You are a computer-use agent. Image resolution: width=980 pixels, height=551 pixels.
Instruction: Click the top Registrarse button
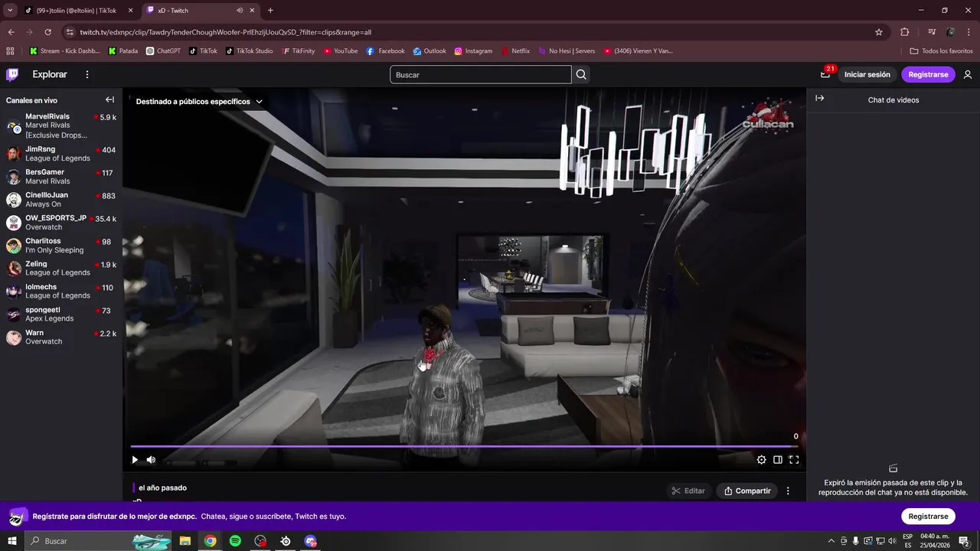click(928, 74)
